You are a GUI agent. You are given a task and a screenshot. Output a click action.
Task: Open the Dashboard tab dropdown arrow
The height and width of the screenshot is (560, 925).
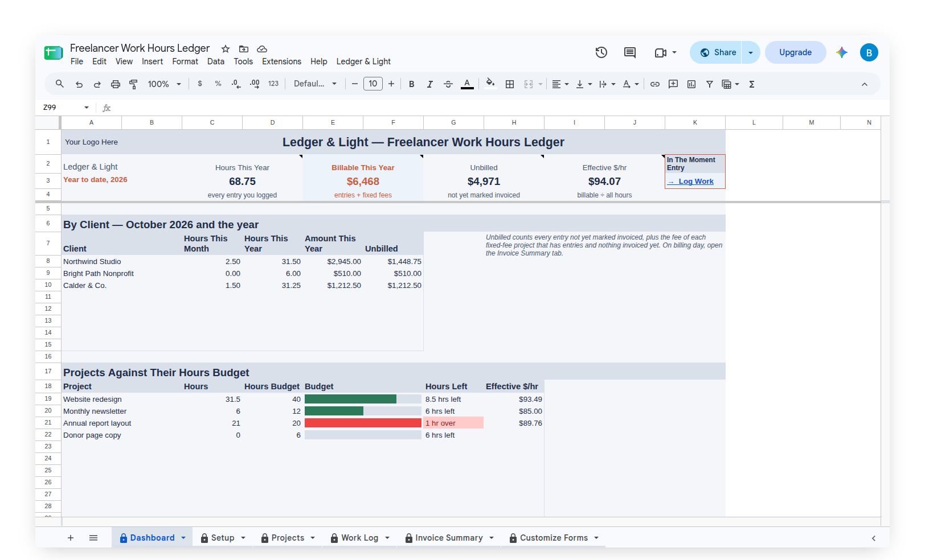pos(183,538)
